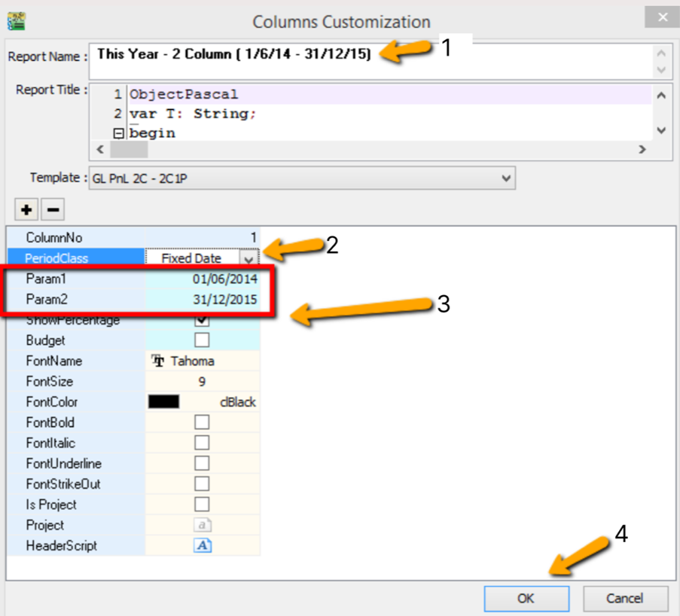Toggle the FontBold checkbox
This screenshot has width=680, height=616.
(x=202, y=422)
